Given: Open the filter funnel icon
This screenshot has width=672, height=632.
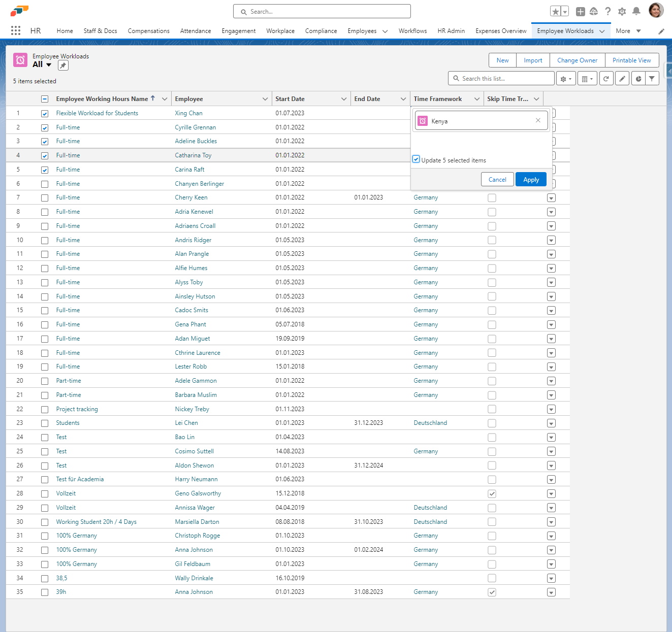Looking at the screenshot, I should pyautogui.click(x=652, y=79).
